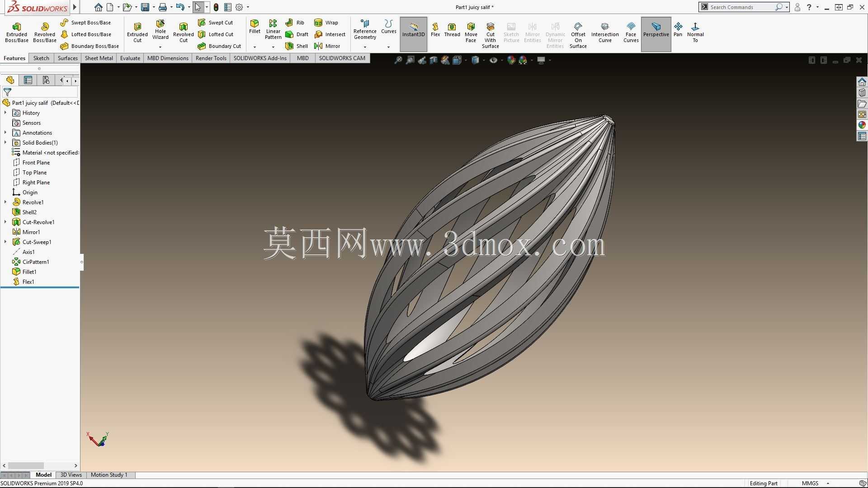This screenshot has width=868, height=488.
Task: Switch to the Surfaces tab
Action: point(68,58)
